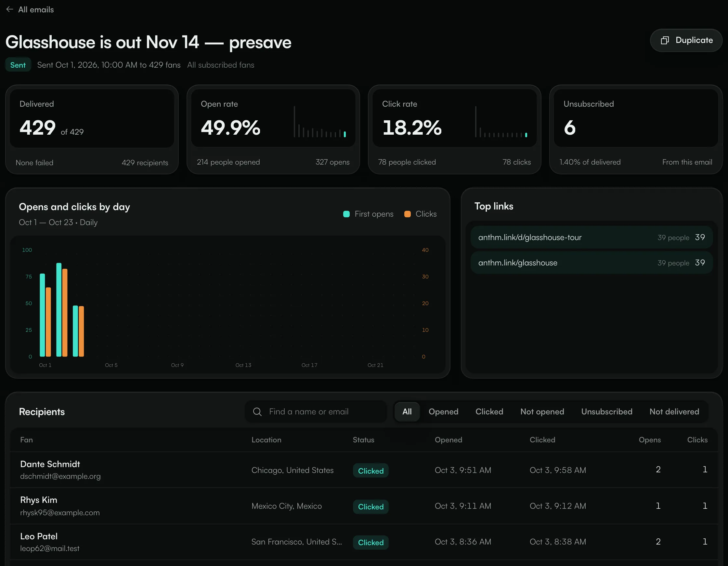Image resolution: width=728 pixels, height=566 pixels.
Task: Click the Delivered 429 stat card
Action: tap(92, 129)
